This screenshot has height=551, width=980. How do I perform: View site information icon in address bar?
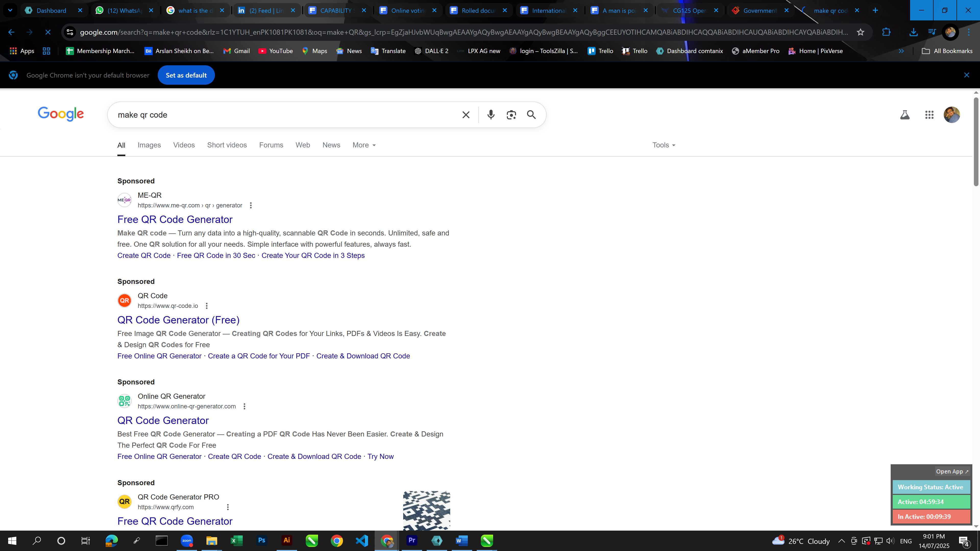point(70,32)
